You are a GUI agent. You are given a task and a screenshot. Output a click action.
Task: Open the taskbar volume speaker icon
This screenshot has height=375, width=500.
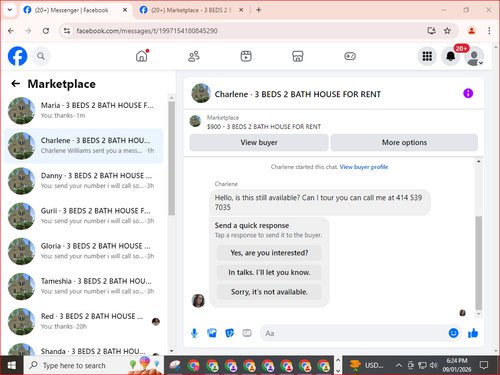click(x=433, y=365)
